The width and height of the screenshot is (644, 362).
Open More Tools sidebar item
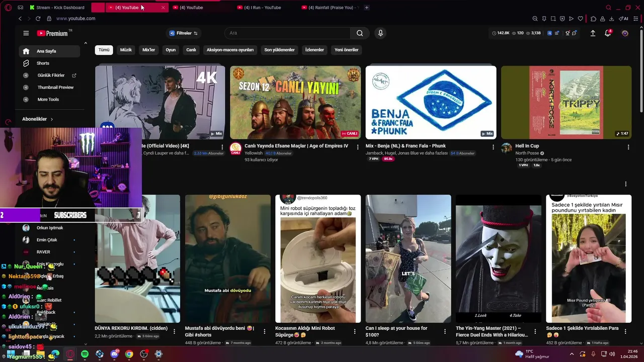pyautogui.click(x=49, y=100)
